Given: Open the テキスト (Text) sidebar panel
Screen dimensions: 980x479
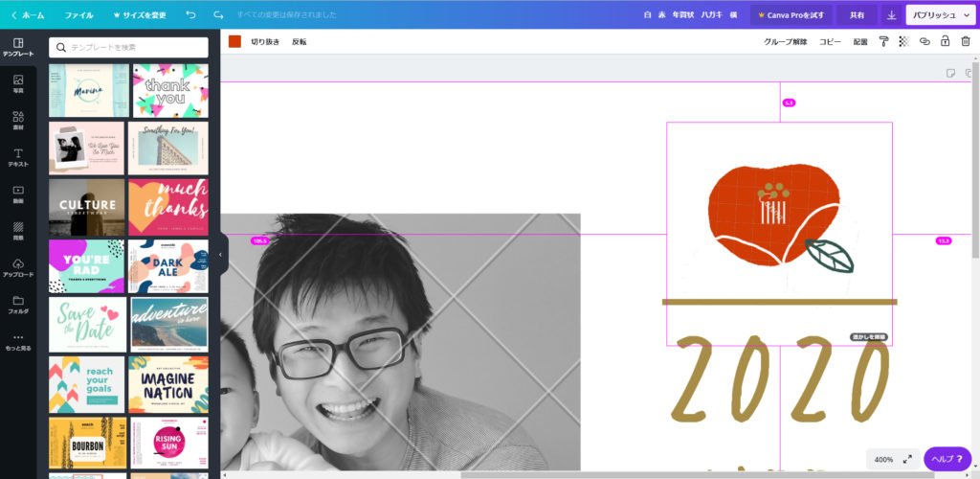Looking at the screenshot, I should point(18,157).
